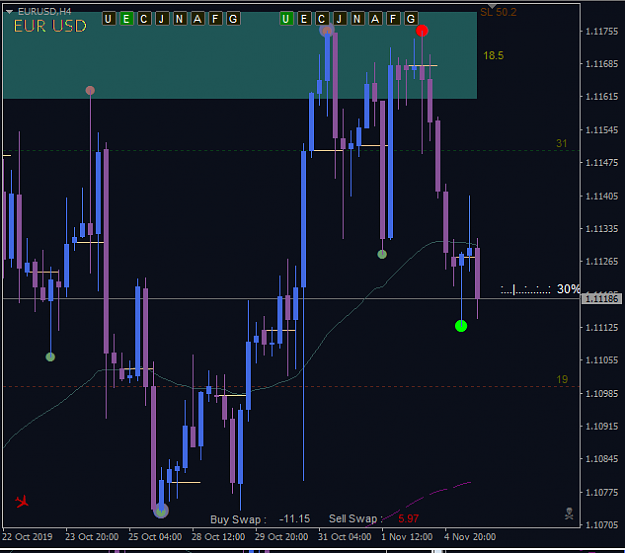
Task: Select J button in right currency group
Action: pyautogui.click(x=340, y=19)
